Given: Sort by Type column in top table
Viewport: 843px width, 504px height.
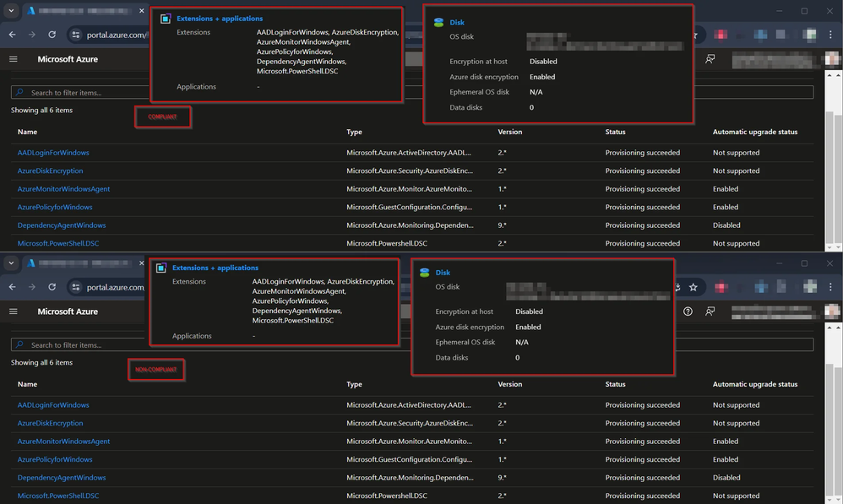Looking at the screenshot, I should point(354,132).
